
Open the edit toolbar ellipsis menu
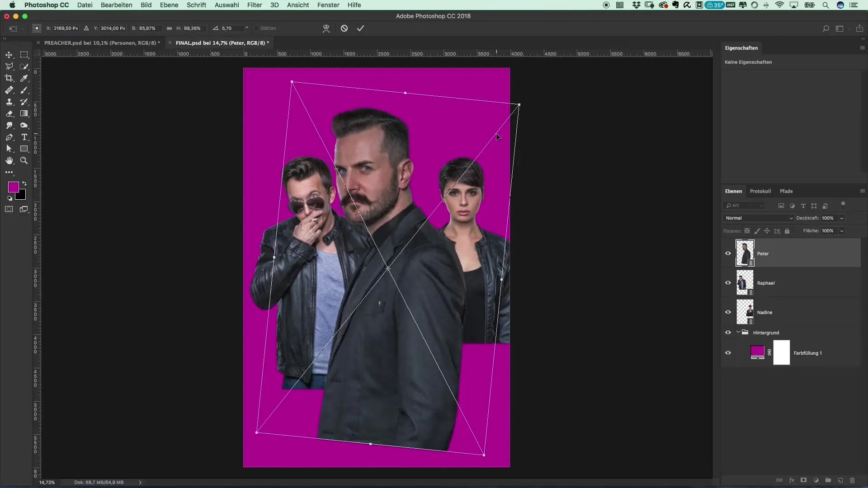(9, 172)
